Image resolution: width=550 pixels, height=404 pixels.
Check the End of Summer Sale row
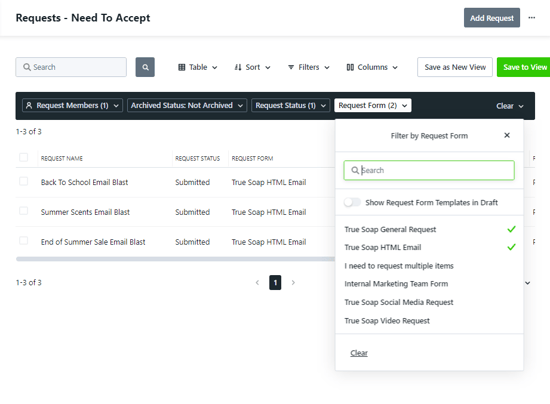pyautogui.click(x=24, y=241)
